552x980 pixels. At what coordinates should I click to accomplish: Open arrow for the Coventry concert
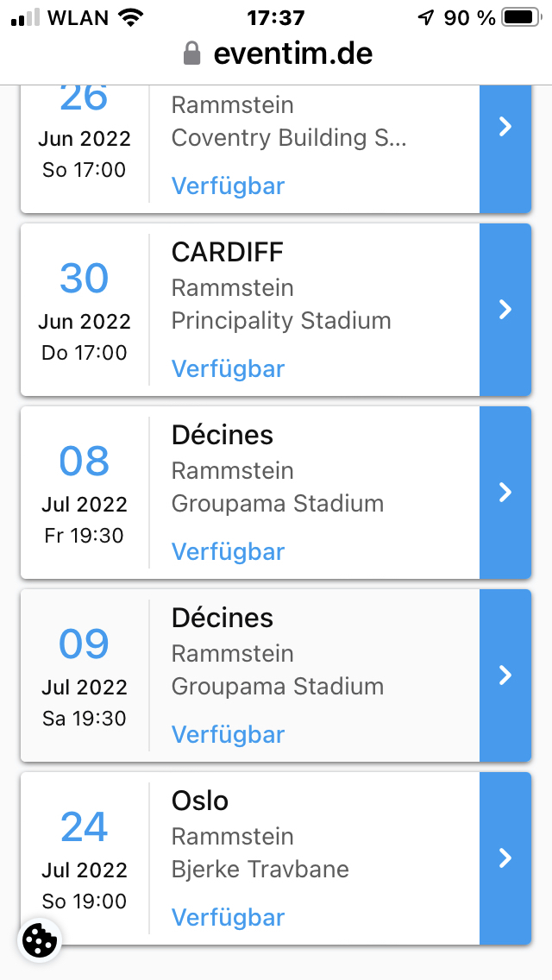coord(505,127)
